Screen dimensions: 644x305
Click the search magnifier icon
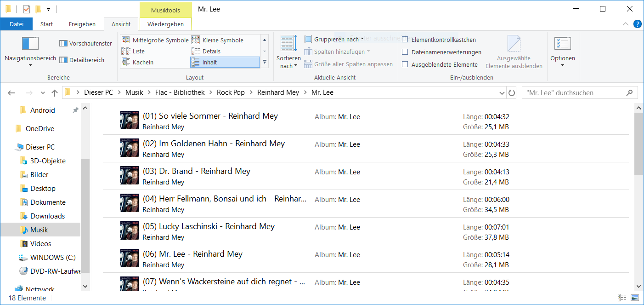(630, 93)
